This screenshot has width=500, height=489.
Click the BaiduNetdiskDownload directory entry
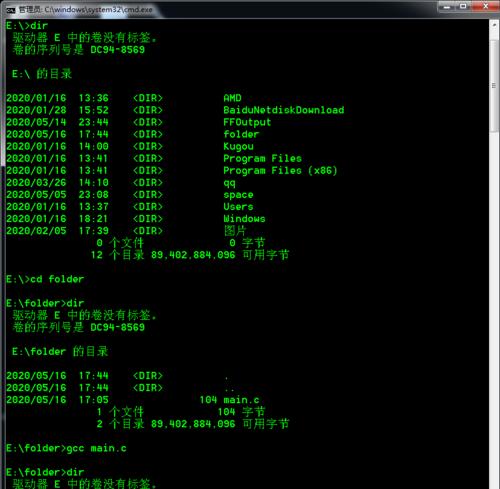pos(284,110)
